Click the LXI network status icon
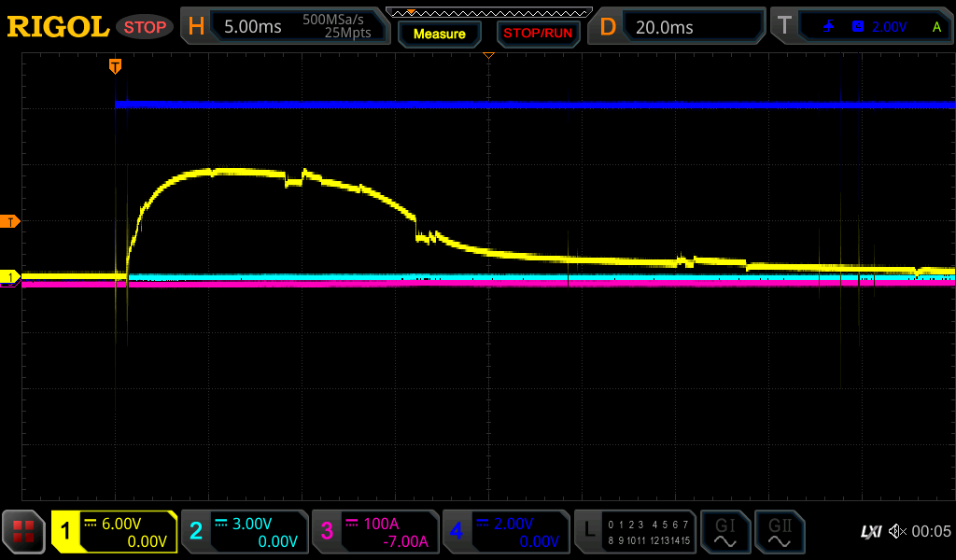The image size is (956, 560). pos(870,532)
